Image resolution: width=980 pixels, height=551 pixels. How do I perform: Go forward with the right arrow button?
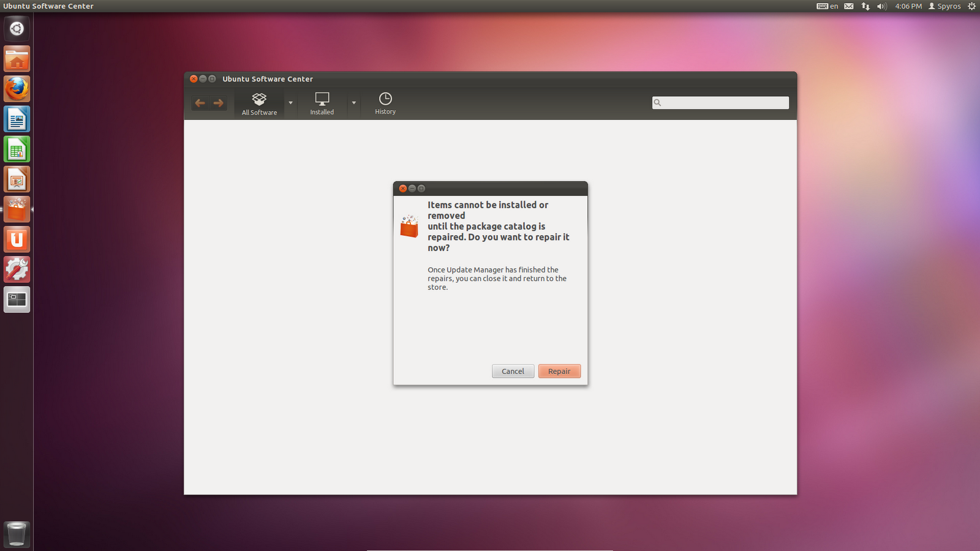pyautogui.click(x=218, y=103)
